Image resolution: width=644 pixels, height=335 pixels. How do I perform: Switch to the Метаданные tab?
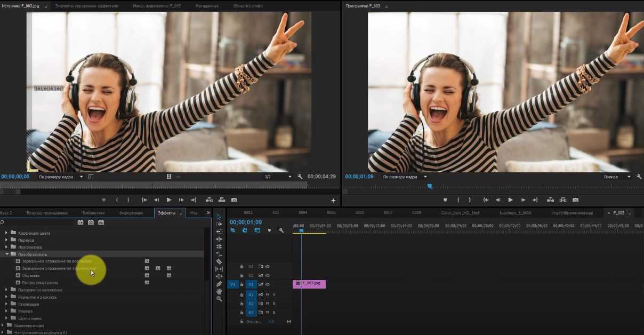(207, 6)
